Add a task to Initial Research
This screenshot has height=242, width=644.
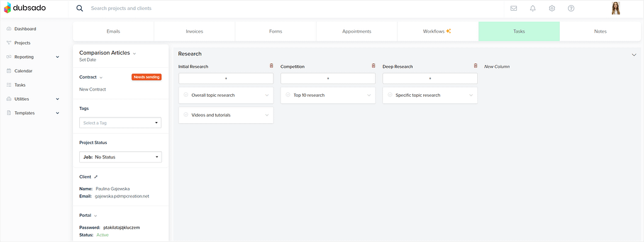tap(226, 79)
